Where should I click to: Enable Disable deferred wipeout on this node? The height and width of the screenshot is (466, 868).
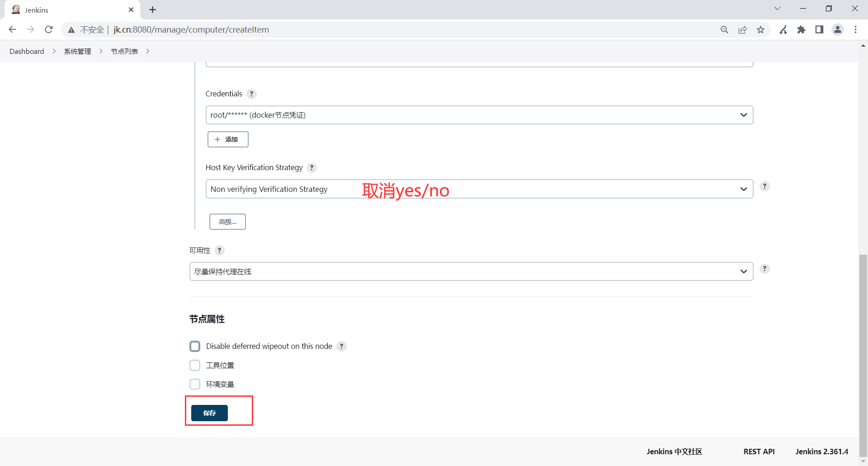pyautogui.click(x=195, y=346)
